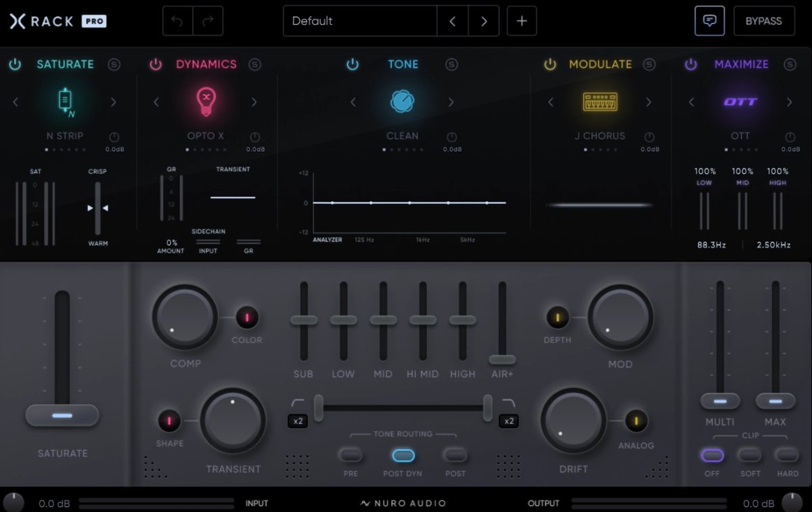The image size is (812, 512).
Task: Solo the Saturate module with S icon
Action: pyautogui.click(x=114, y=64)
